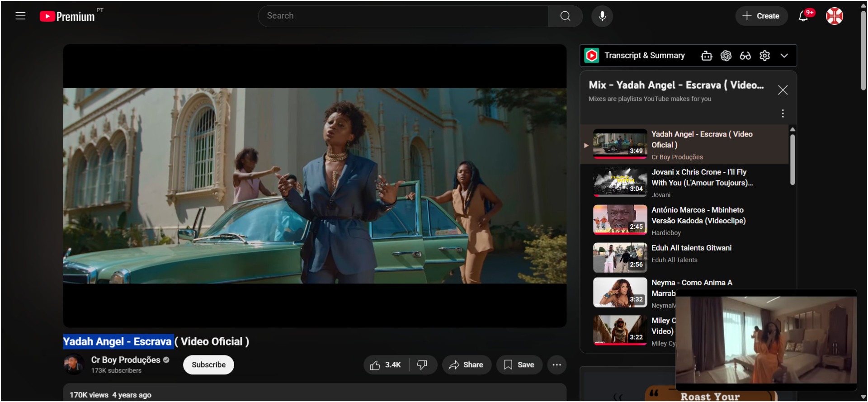Click the glasses reader icon
868x402 pixels.
click(745, 56)
